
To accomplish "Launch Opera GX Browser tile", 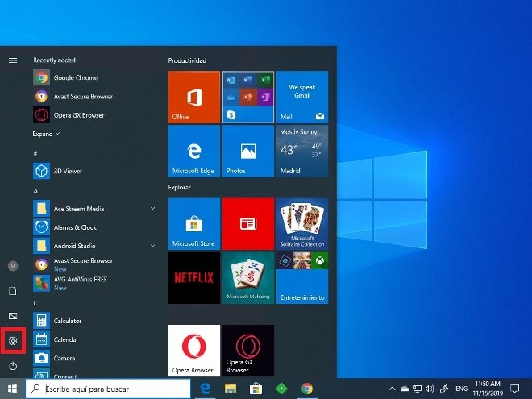I will (248, 351).
